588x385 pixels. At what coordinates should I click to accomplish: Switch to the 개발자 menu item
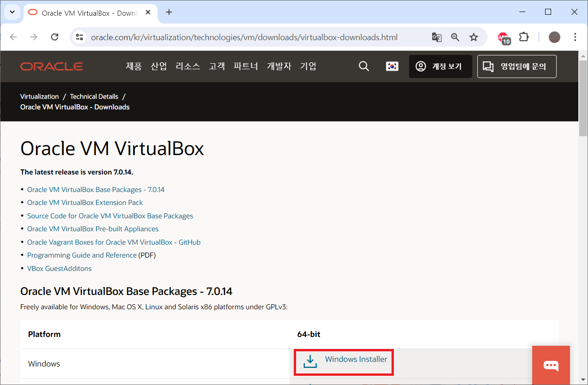point(279,66)
